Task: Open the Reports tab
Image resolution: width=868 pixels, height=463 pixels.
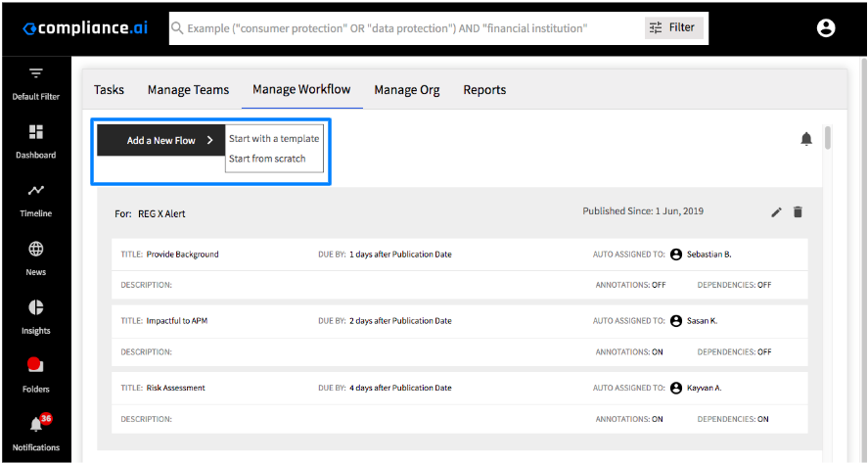Action: (x=485, y=90)
